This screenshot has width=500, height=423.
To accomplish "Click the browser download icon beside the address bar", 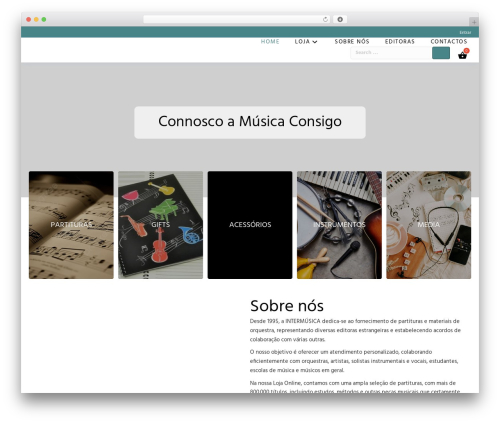I will (340, 19).
